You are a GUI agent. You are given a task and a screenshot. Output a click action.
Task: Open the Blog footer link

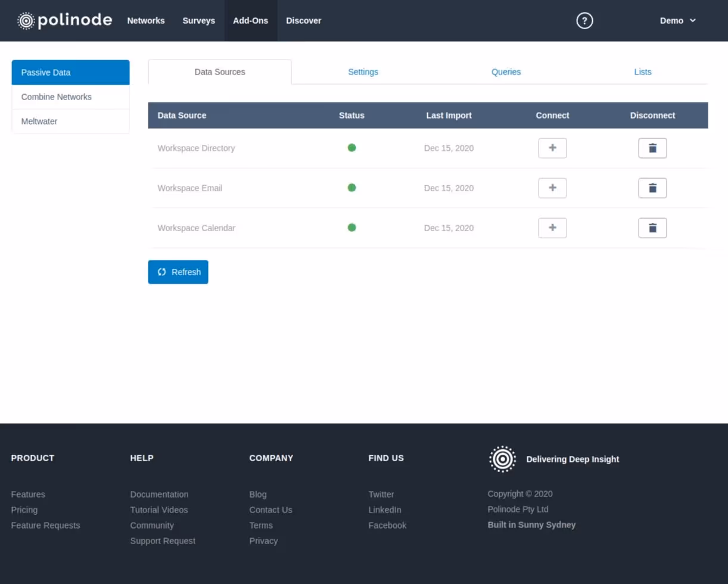258,495
